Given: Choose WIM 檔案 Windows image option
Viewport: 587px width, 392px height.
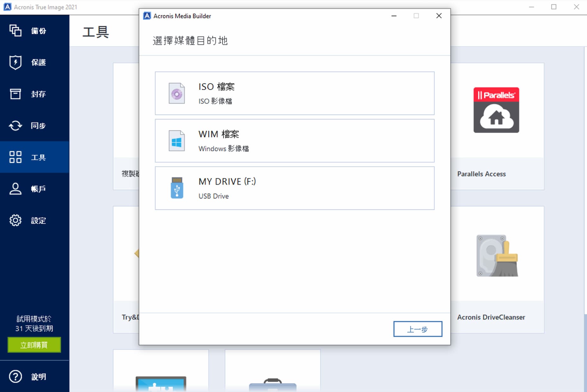Looking at the screenshot, I should click(x=294, y=141).
